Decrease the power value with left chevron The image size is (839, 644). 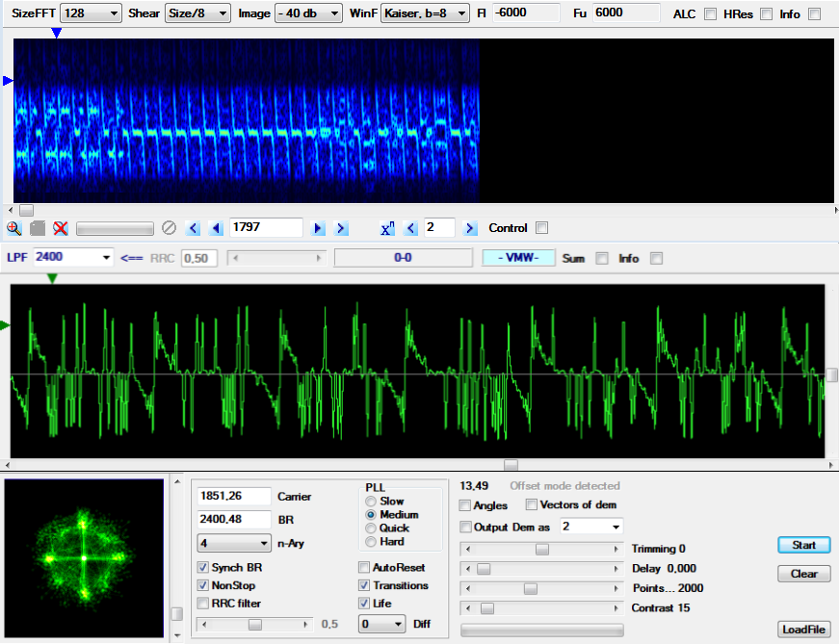tap(410, 228)
